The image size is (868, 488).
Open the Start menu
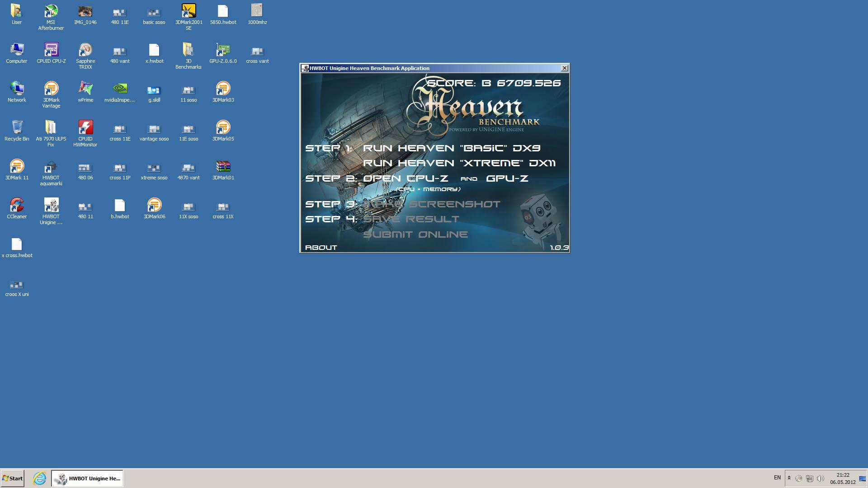pyautogui.click(x=13, y=478)
